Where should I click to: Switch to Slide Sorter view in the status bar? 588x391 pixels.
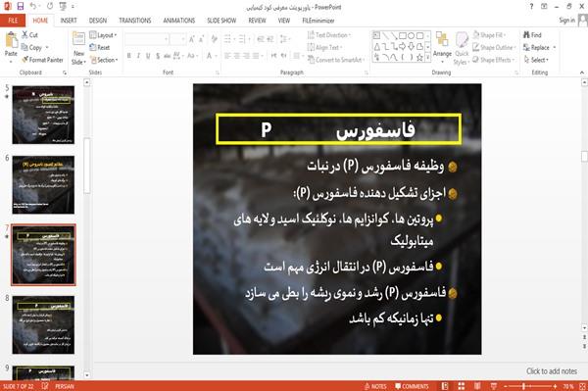coord(462,386)
